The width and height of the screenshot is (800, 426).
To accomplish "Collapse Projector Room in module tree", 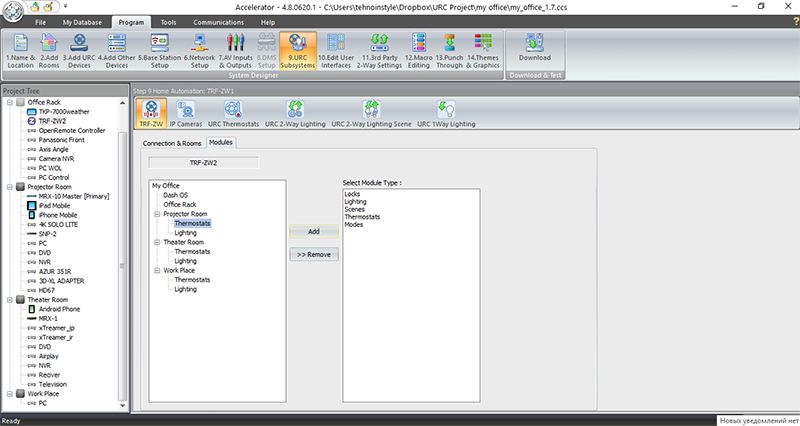I will 157,214.
